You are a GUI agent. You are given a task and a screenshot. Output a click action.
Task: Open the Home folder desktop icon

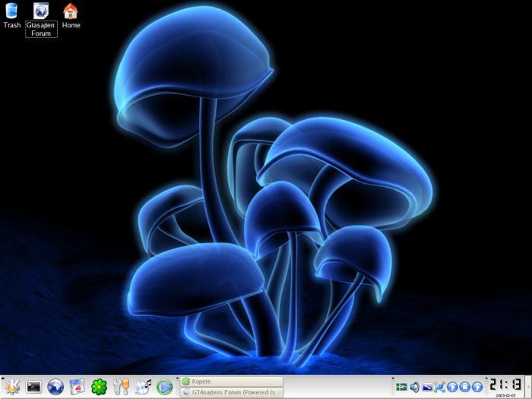coord(71,15)
